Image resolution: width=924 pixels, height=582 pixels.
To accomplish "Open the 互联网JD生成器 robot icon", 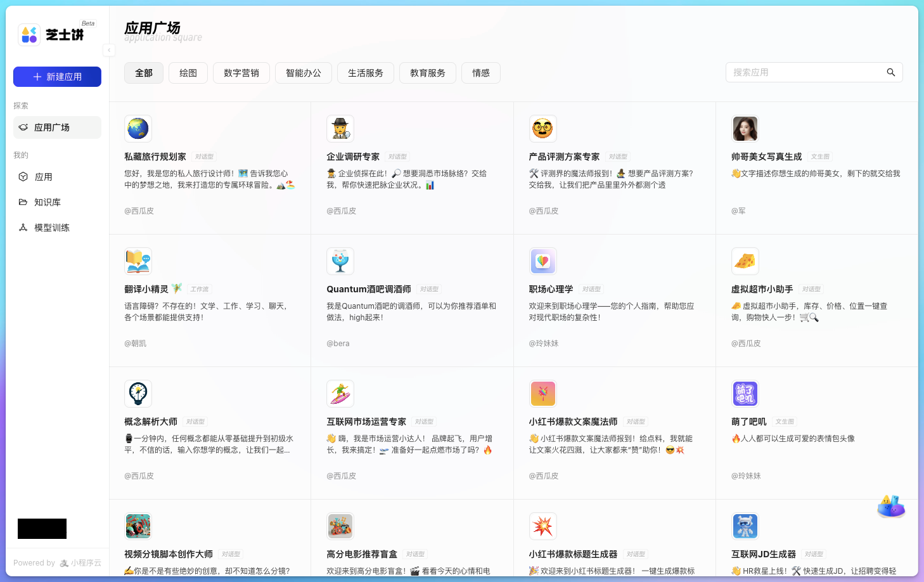I will (x=745, y=526).
